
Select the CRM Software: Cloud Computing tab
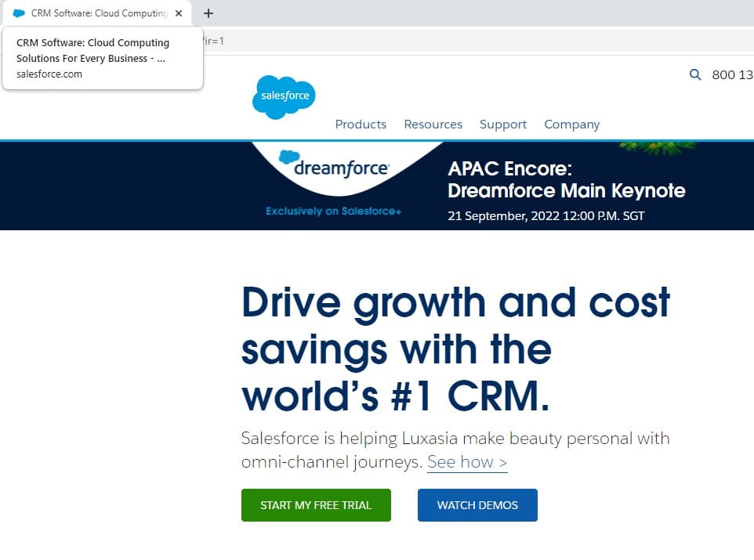tap(98, 13)
